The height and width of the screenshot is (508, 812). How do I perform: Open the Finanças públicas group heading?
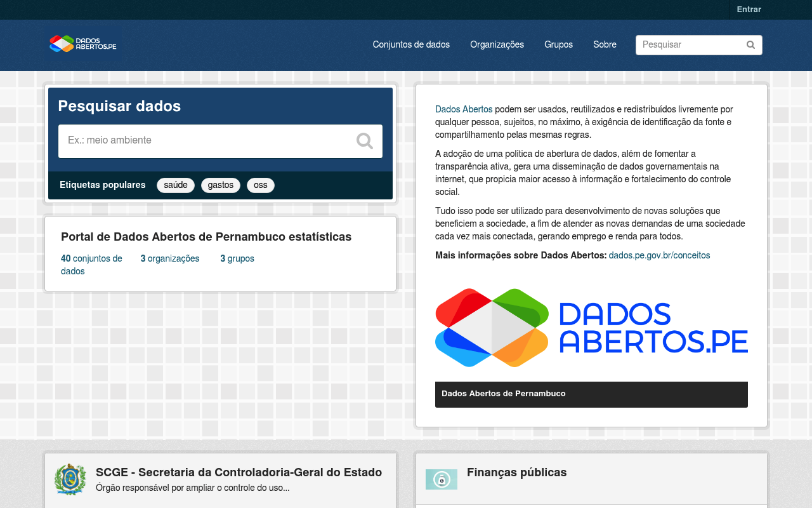[516, 472]
